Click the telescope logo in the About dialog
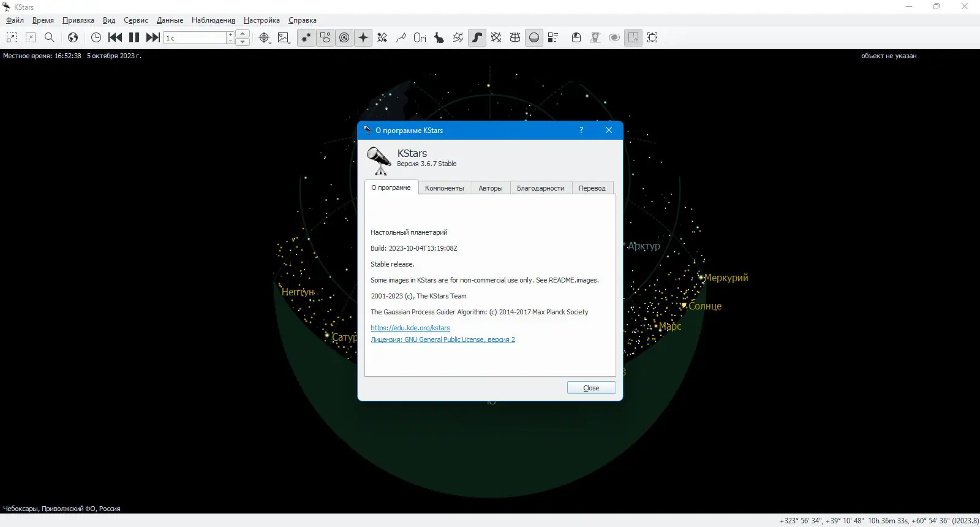Image resolution: width=980 pixels, height=527 pixels. point(379,161)
